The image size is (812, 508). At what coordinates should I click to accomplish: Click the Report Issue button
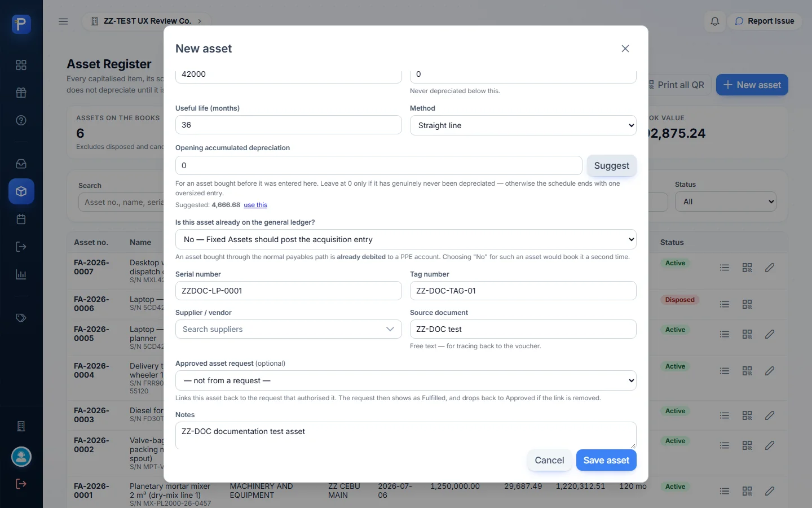click(765, 21)
